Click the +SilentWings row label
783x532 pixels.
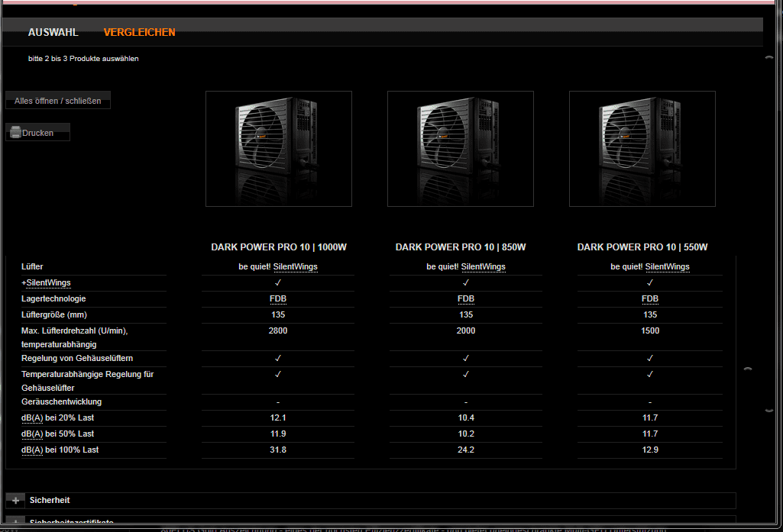(46, 282)
